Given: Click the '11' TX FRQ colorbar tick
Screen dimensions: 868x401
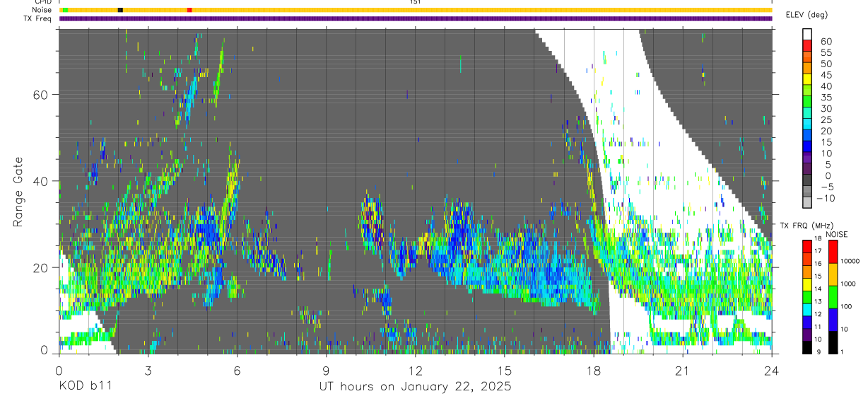Looking at the screenshot, I should tap(819, 327).
